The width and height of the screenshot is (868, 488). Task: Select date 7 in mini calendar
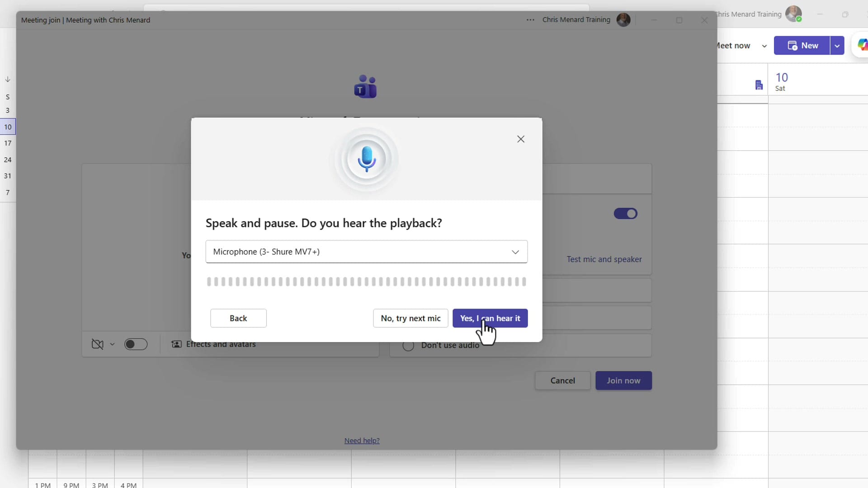pyautogui.click(x=8, y=192)
